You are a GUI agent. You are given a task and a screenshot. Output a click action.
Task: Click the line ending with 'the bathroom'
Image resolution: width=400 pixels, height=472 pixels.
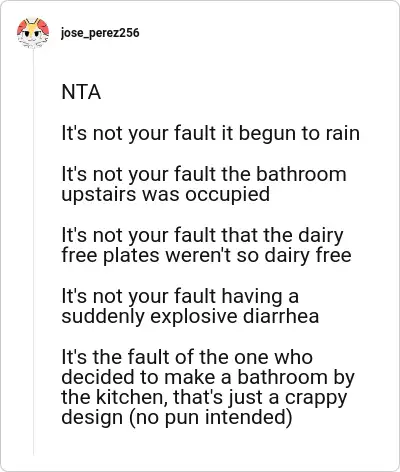point(204,174)
